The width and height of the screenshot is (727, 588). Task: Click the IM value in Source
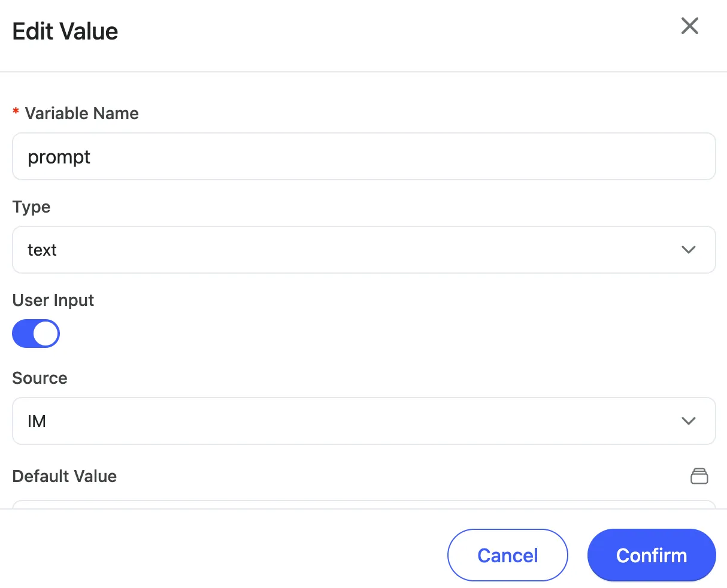tap(37, 421)
